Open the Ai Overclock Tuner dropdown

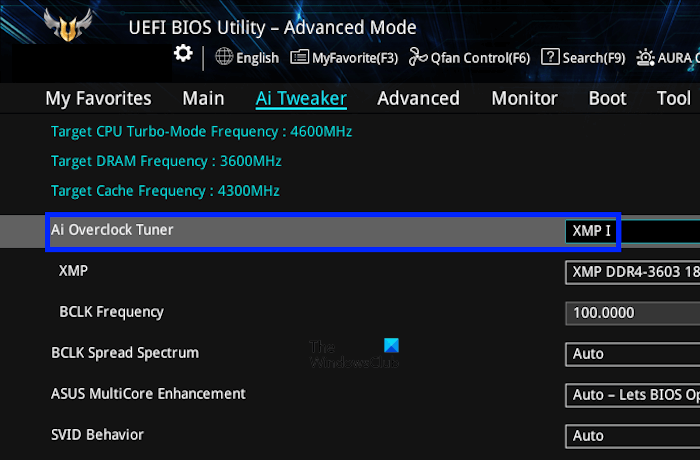pos(632,231)
